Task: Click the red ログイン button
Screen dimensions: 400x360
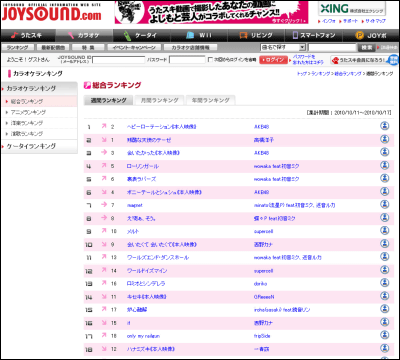Action: point(273,60)
